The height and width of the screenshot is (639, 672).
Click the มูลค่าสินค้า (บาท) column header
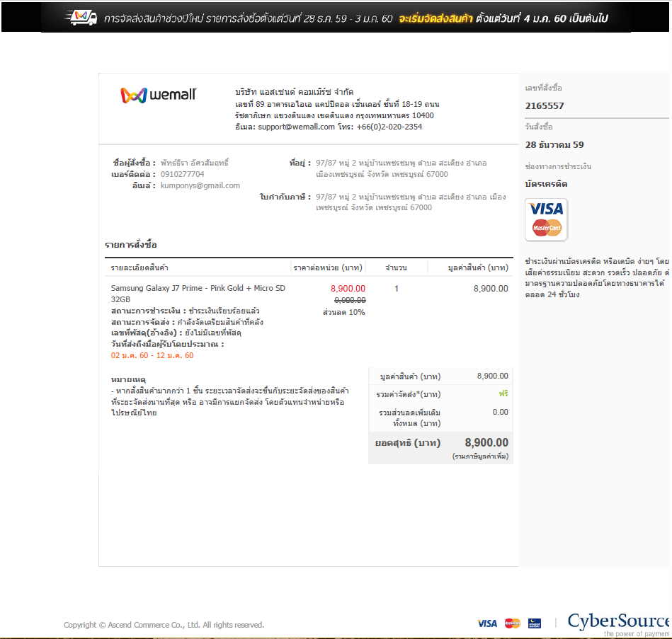(x=478, y=267)
